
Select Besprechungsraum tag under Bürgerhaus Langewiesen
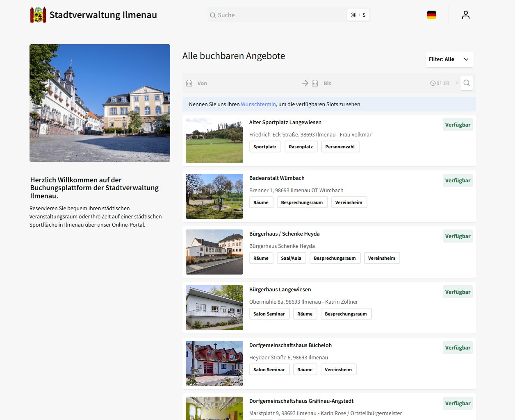click(x=346, y=314)
